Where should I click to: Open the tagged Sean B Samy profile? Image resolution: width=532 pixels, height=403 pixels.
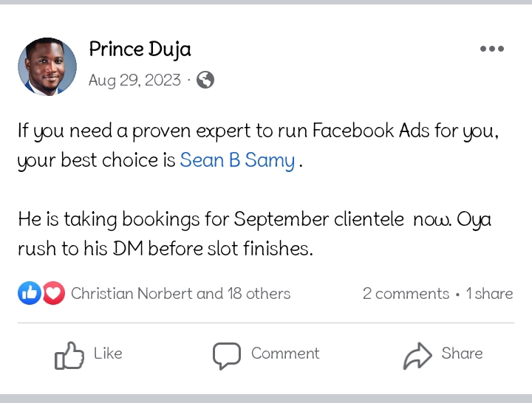[237, 160]
